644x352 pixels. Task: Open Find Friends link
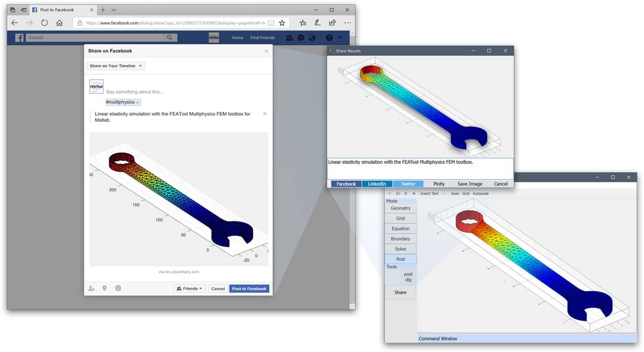pos(262,38)
